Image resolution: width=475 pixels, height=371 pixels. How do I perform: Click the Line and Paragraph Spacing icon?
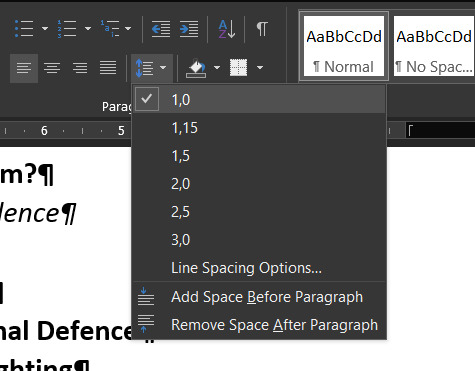click(145, 68)
